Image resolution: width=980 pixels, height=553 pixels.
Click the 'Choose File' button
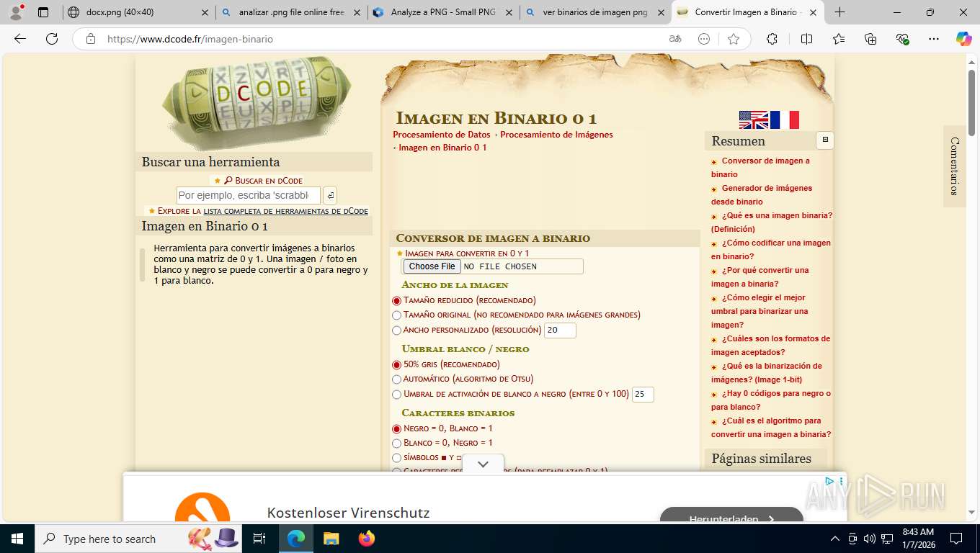click(432, 266)
